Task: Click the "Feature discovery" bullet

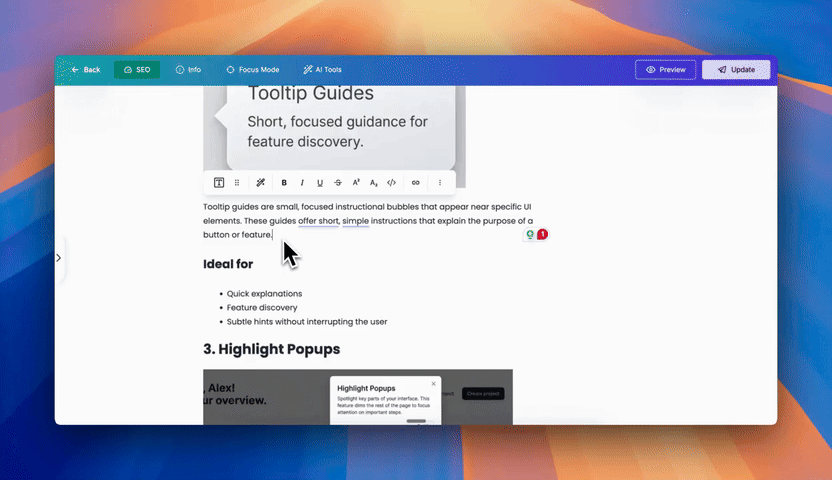Action: [x=262, y=307]
